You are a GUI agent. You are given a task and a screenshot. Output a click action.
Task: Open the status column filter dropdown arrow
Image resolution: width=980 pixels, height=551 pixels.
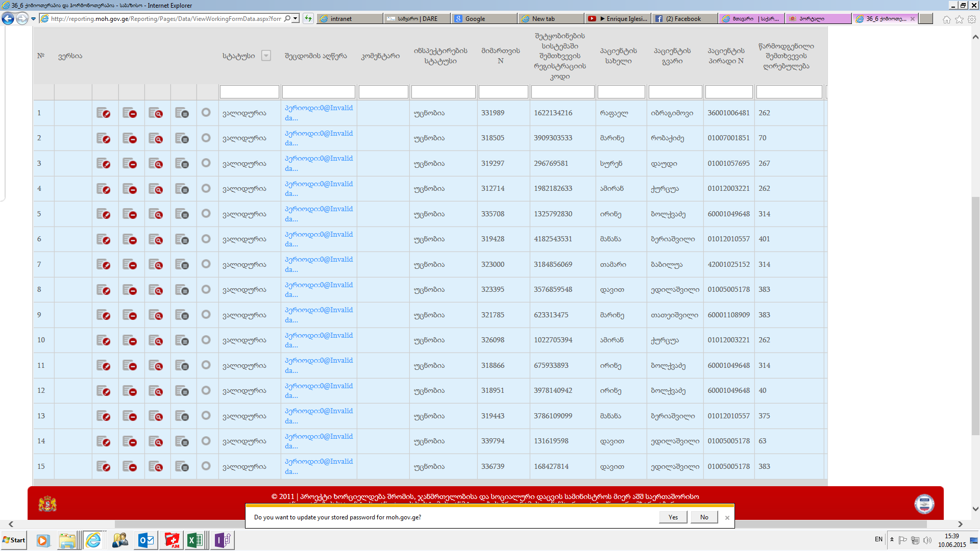tap(266, 56)
